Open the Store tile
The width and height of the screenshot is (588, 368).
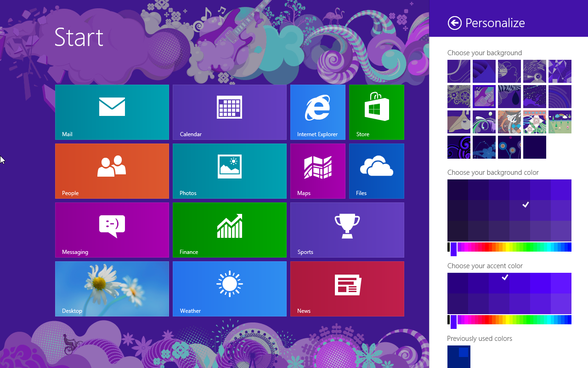(x=377, y=112)
